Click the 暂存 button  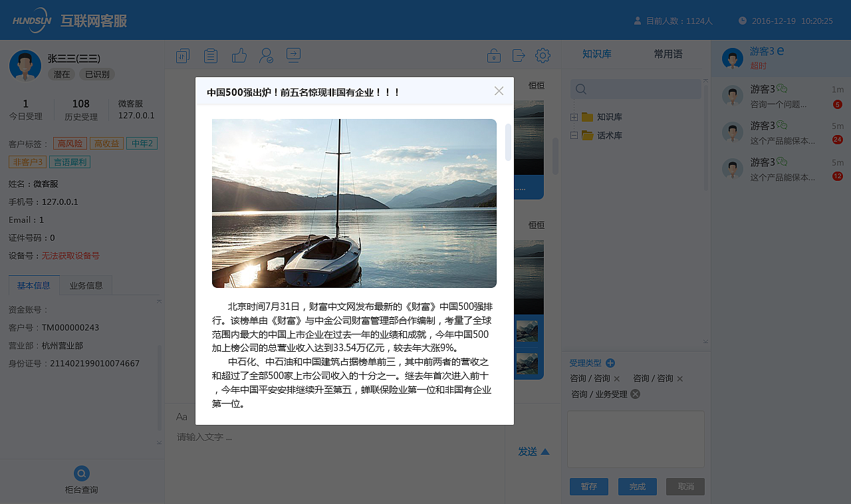click(x=588, y=486)
